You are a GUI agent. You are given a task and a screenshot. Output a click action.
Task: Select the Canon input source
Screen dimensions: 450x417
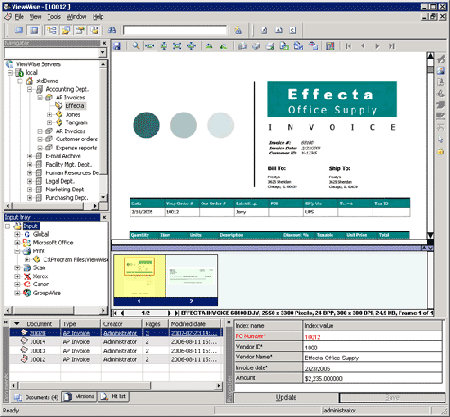(x=41, y=284)
